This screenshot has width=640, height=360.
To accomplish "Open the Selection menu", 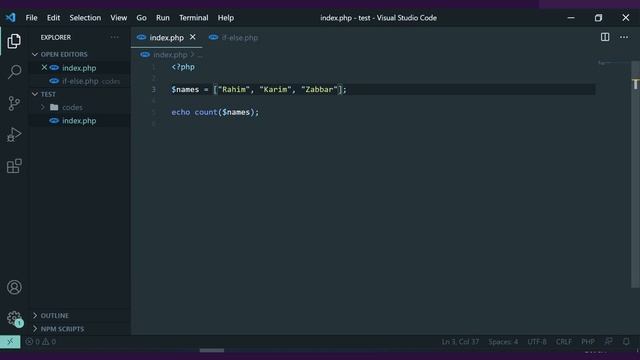I will 85,18.
